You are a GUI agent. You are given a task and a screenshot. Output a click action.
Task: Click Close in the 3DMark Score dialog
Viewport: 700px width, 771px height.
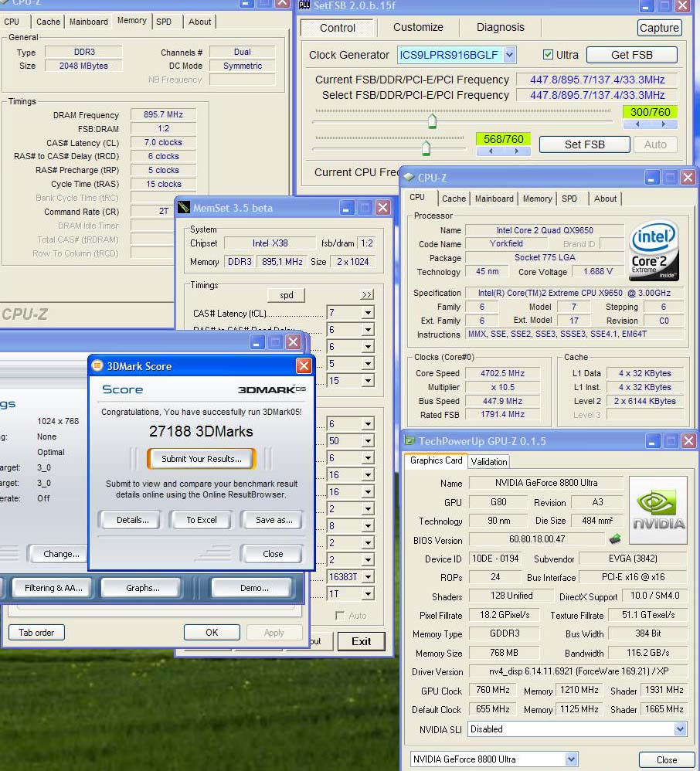point(273,554)
